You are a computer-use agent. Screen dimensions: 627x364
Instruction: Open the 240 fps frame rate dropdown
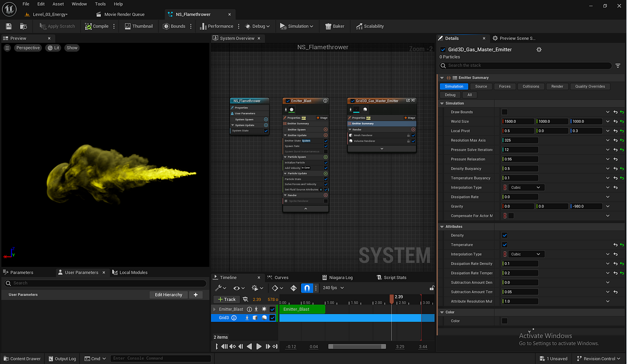333,288
